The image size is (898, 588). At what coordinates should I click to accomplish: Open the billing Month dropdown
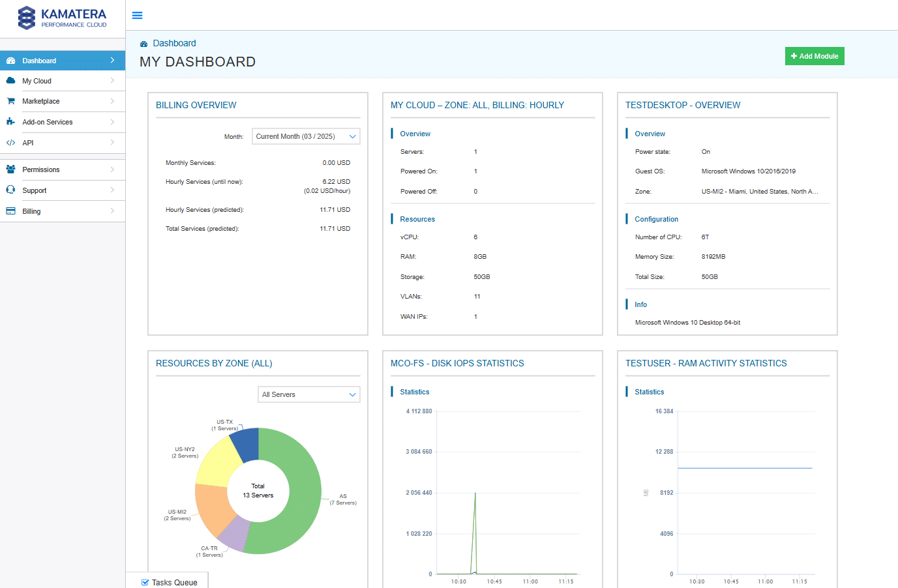(306, 136)
